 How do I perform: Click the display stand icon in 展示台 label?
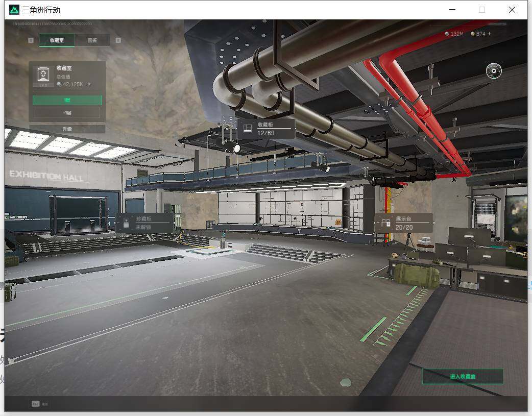coord(386,223)
